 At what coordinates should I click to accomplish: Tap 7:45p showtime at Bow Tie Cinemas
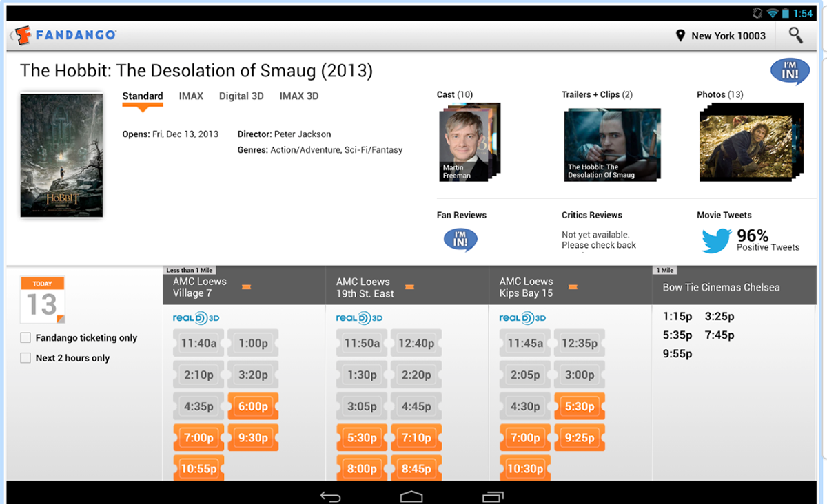[719, 335]
